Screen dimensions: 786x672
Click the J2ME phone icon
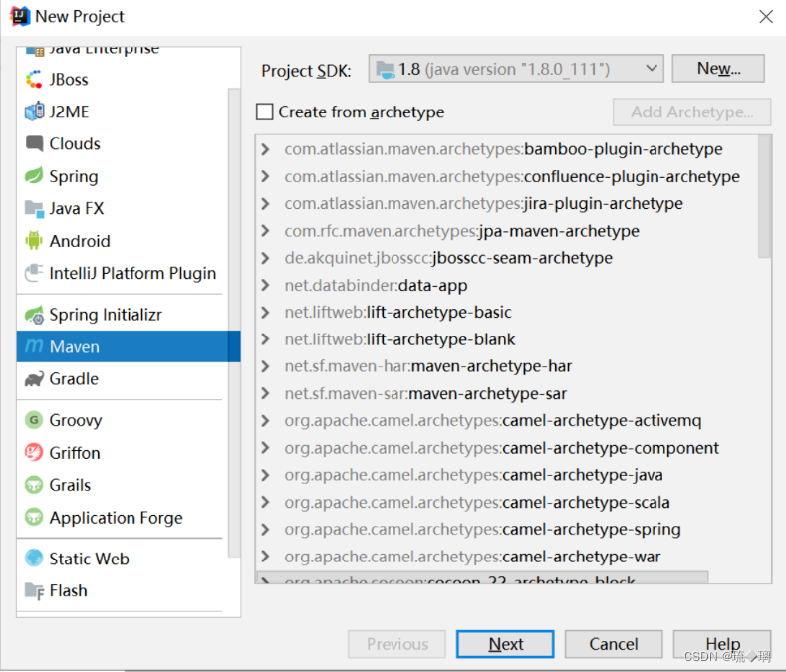(34, 112)
